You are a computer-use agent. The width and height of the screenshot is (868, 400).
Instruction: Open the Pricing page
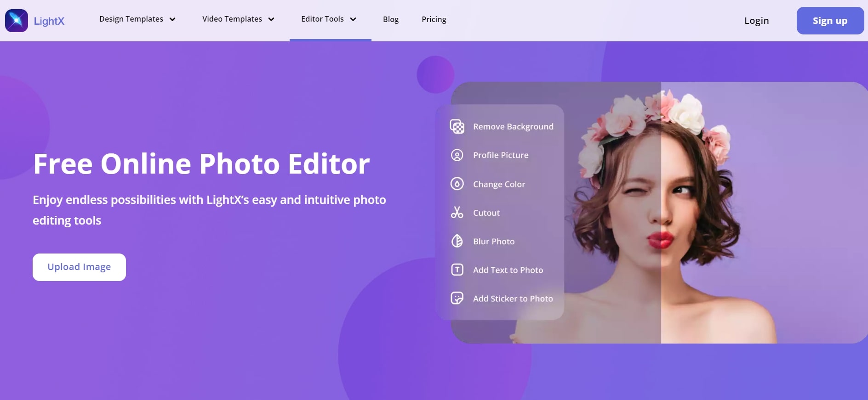[x=434, y=19]
